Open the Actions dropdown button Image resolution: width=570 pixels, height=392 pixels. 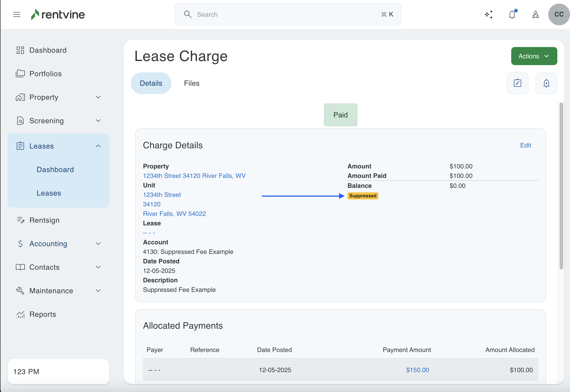pyautogui.click(x=534, y=56)
